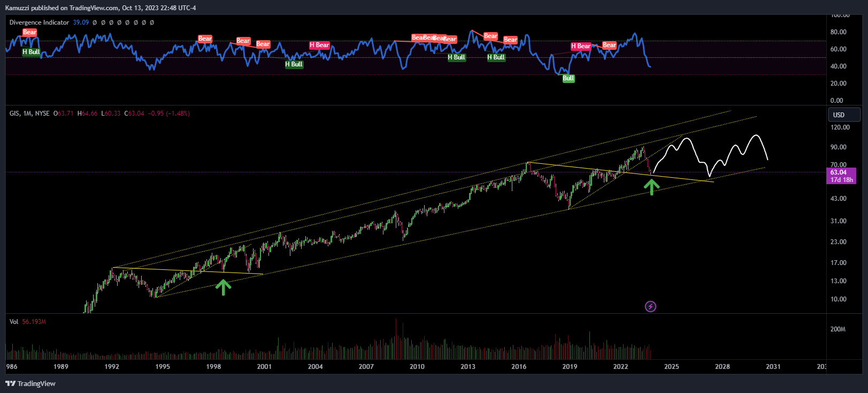Viewport: 868px width, 393px height.
Task: Click the 2019 label on time axis
Action: coord(570,367)
